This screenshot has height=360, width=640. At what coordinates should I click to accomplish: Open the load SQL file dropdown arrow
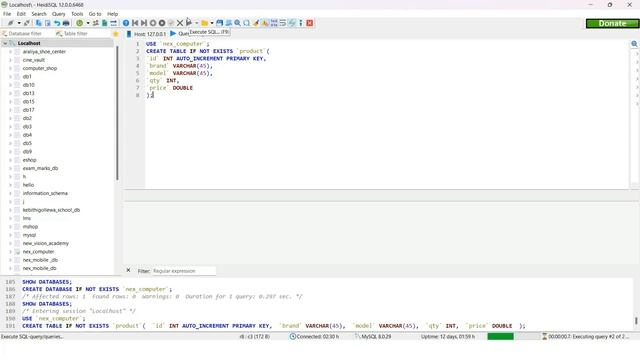212,23
